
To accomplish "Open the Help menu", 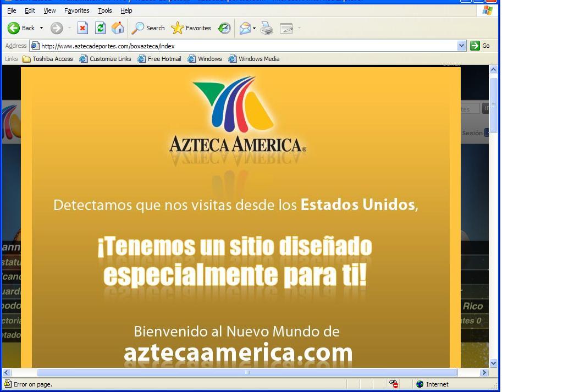I will point(126,10).
